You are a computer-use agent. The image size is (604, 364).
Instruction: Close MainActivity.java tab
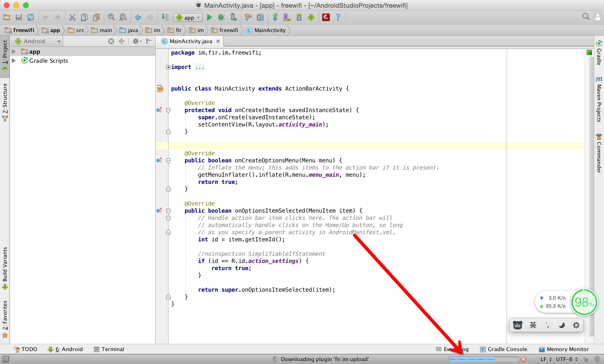(x=218, y=41)
